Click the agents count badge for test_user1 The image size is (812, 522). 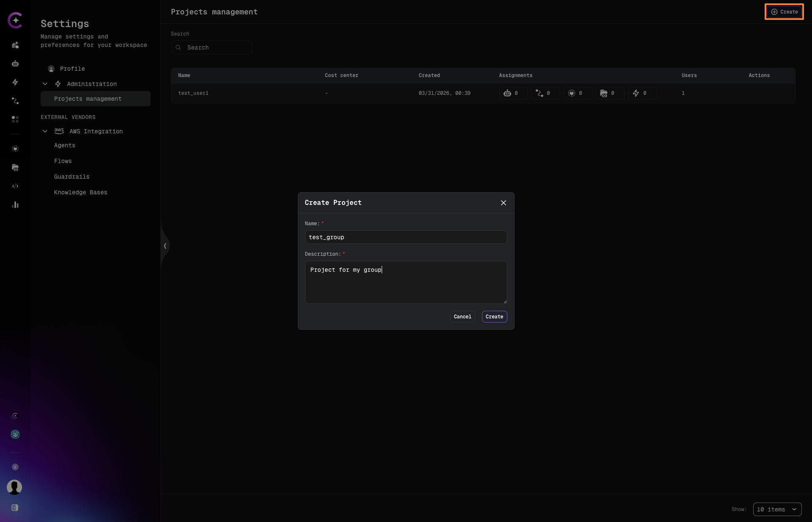click(x=513, y=93)
